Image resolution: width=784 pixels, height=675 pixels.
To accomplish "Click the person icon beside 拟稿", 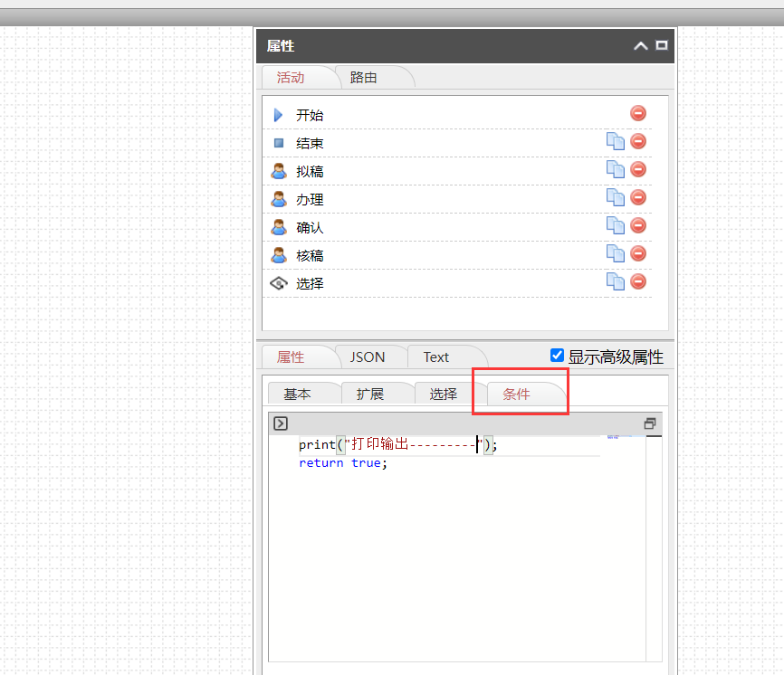I will 279,171.
